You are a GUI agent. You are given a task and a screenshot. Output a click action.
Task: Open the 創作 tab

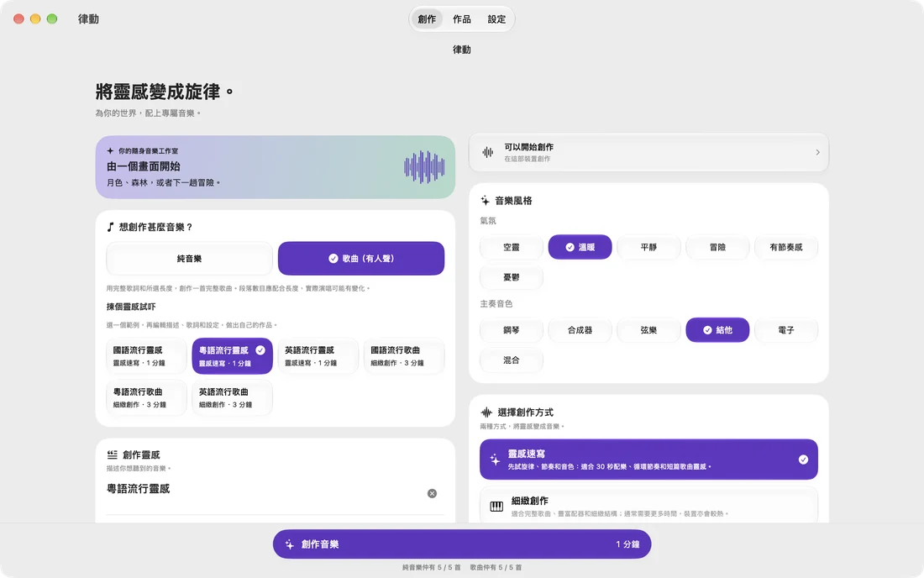(427, 18)
